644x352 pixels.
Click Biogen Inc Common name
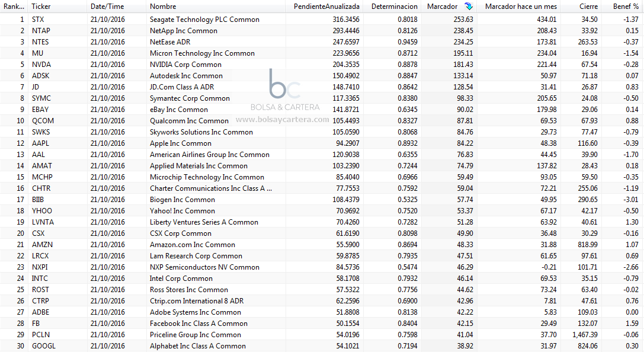tap(182, 200)
